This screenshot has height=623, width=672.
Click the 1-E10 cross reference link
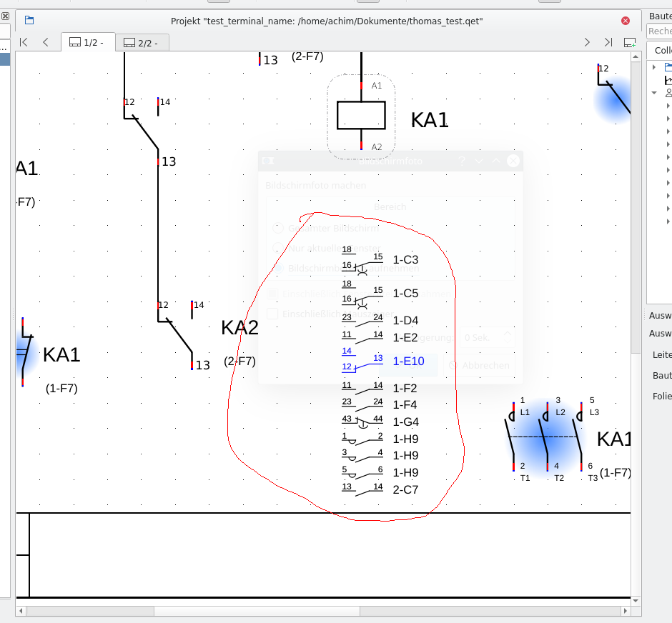tap(408, 361)
